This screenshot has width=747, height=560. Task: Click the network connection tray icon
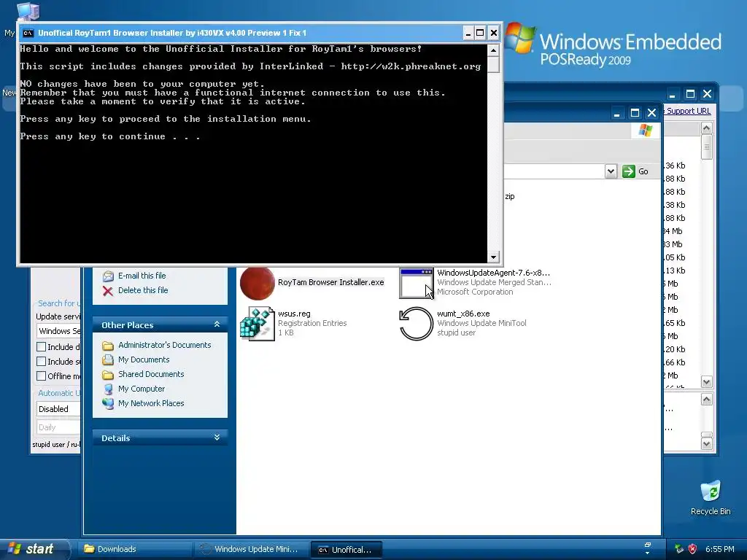tap(678, 549)
